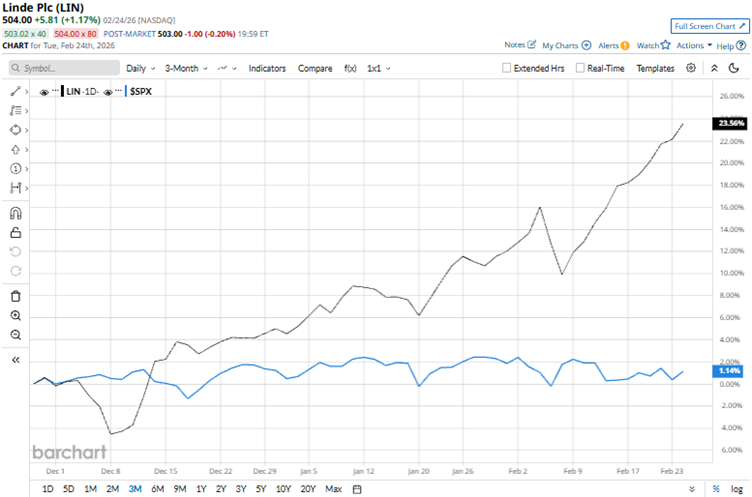The height and width of the screenshot is (497, 752).
Task: Open the Fibonacci/text annotation tools
Action: (15, 111)
